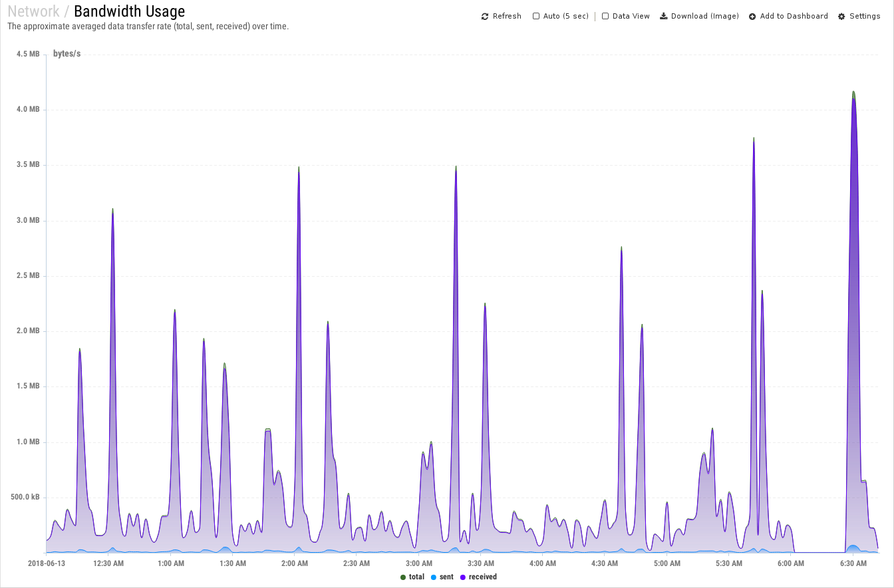Image resolution: width=894 pixels, height=588 pixels.
Task: Click the 5:30 AM axis label
Action: pos(729,563)
